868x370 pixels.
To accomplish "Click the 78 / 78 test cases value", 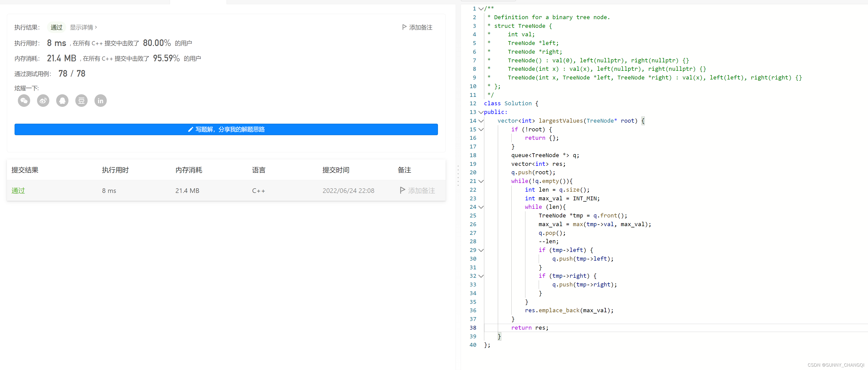I will 72,74.
